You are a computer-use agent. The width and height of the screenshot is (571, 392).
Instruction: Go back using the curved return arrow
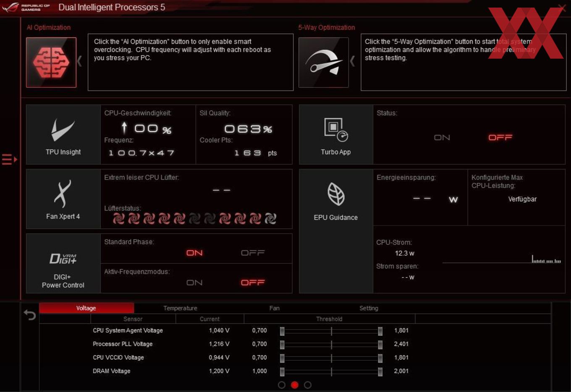coord(30,315)
